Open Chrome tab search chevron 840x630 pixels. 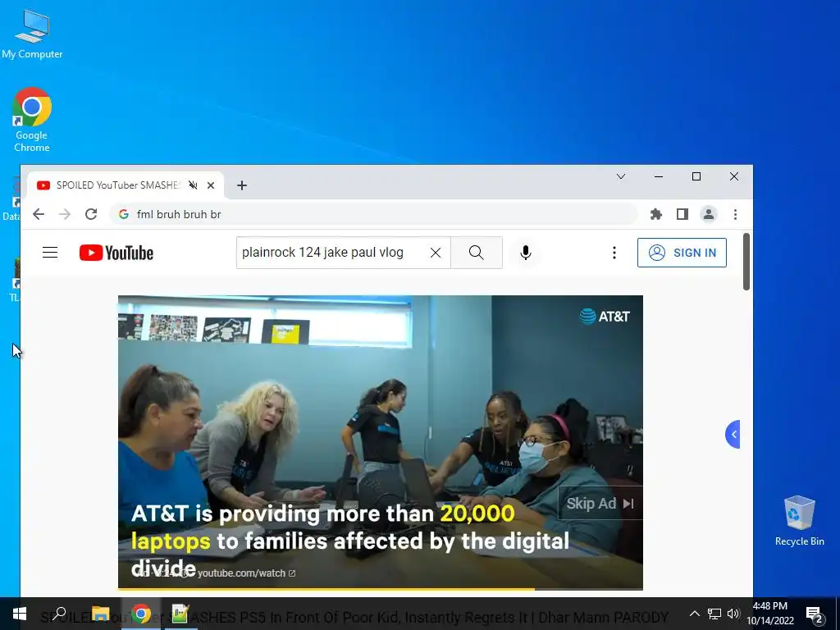click(x=621, y=176)
